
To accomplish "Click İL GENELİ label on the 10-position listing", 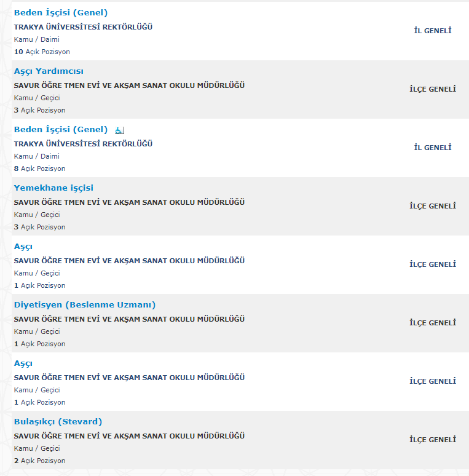I will click(x=433, y=31).
